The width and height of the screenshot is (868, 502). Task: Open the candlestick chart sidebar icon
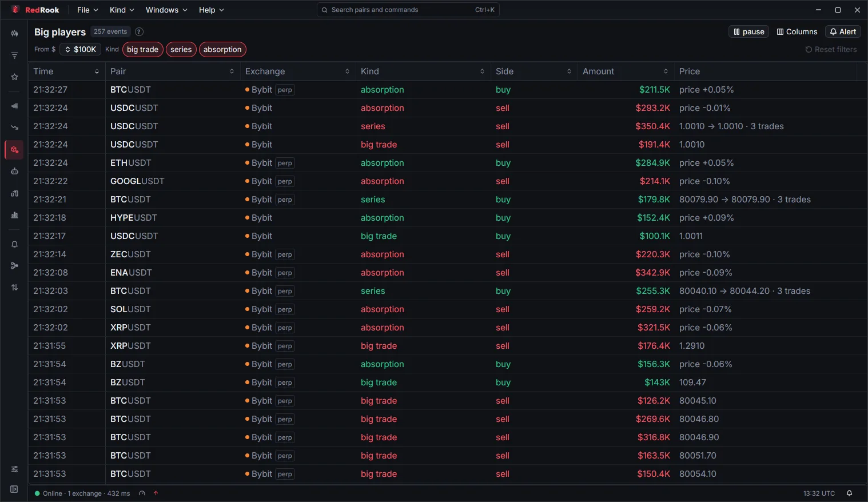tap(14, 34)
